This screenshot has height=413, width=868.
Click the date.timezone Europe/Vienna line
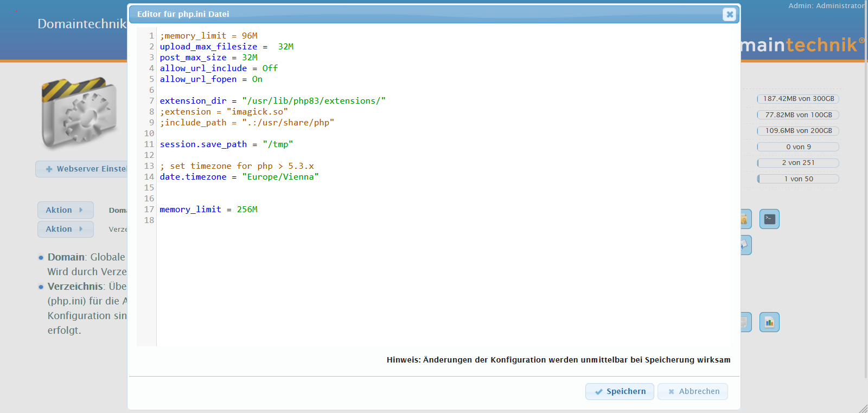coord(239,177)
